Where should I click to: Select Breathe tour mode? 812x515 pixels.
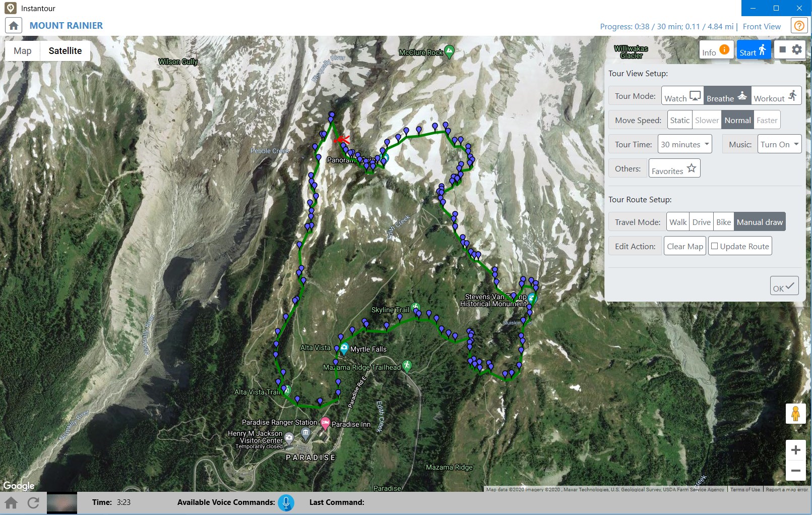coord(727,96)
